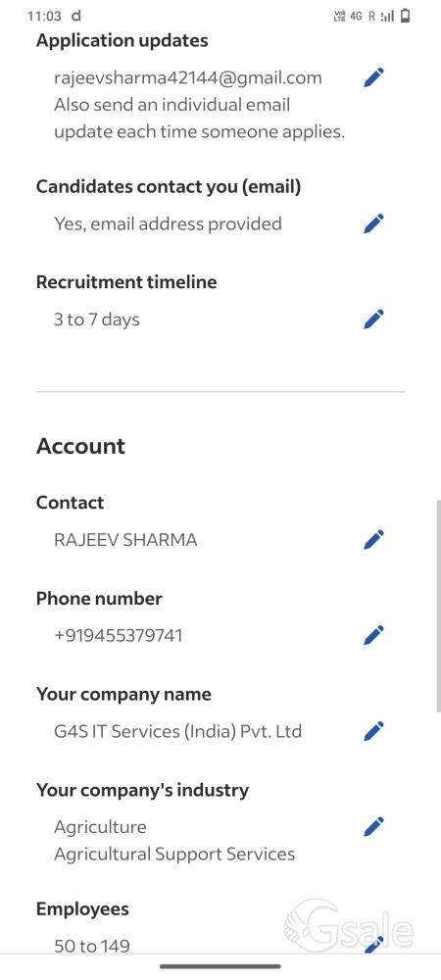441x980 pixels.
Task: Edit Candidates contact you email setting
Action: (x=373, y=223)
